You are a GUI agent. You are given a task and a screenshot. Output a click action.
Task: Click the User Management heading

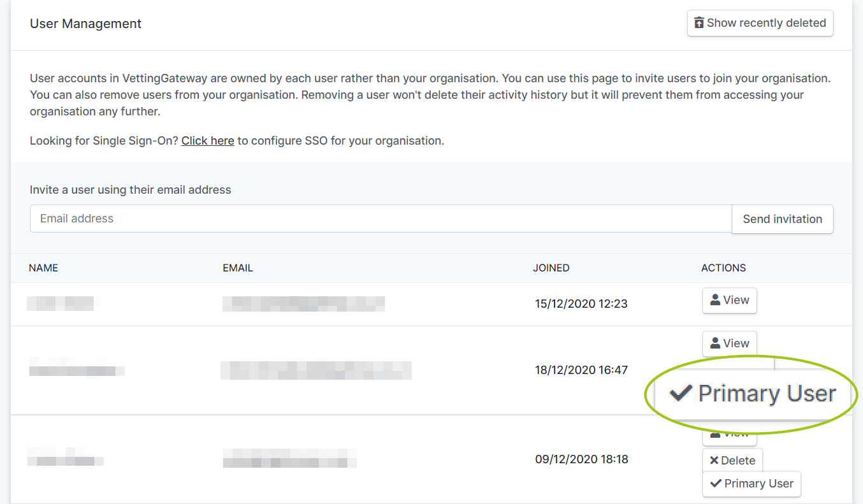click(85, 24)
